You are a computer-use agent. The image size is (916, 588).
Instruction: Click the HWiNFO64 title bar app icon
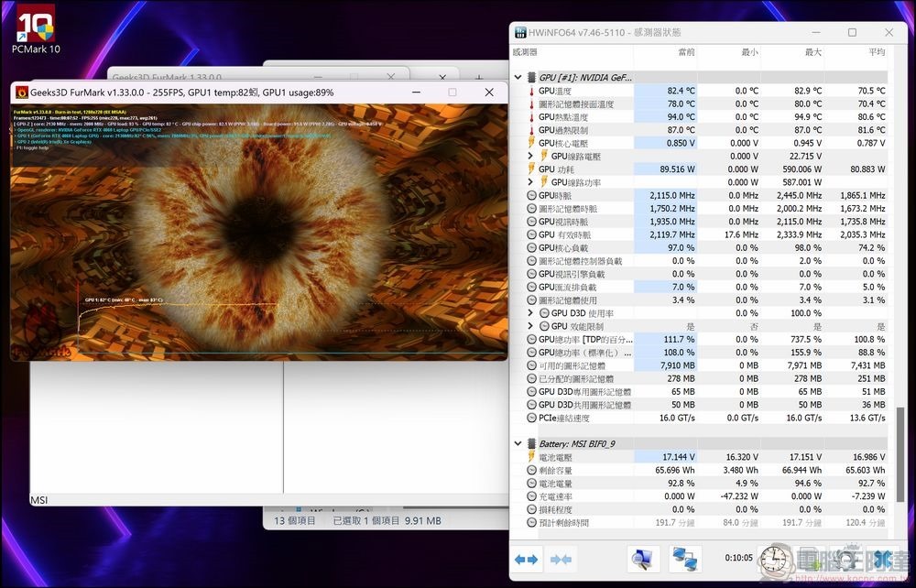click(x=521, y=33)
